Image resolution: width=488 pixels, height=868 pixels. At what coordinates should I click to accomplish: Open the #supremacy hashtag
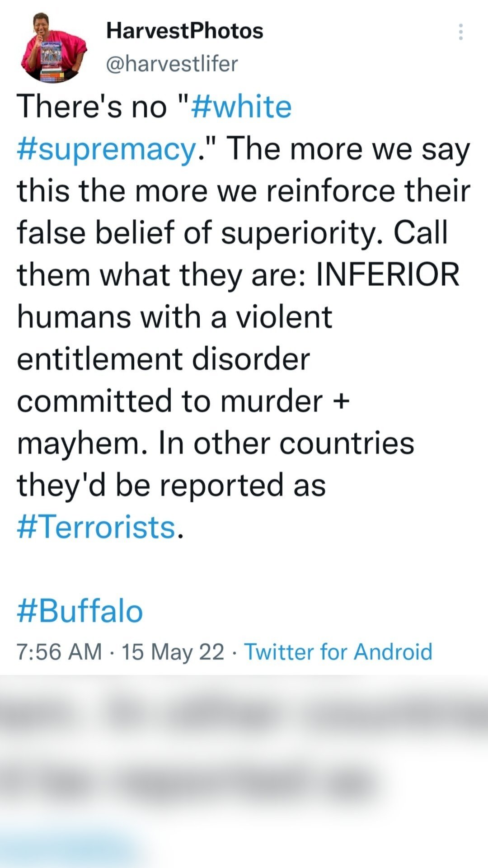click(x=107, y=149)
